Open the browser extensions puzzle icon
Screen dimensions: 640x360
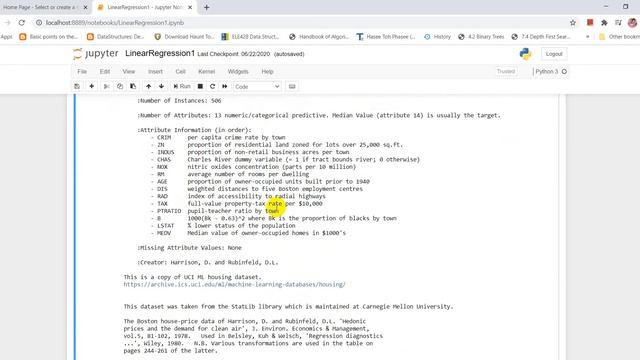coord(604,23)
